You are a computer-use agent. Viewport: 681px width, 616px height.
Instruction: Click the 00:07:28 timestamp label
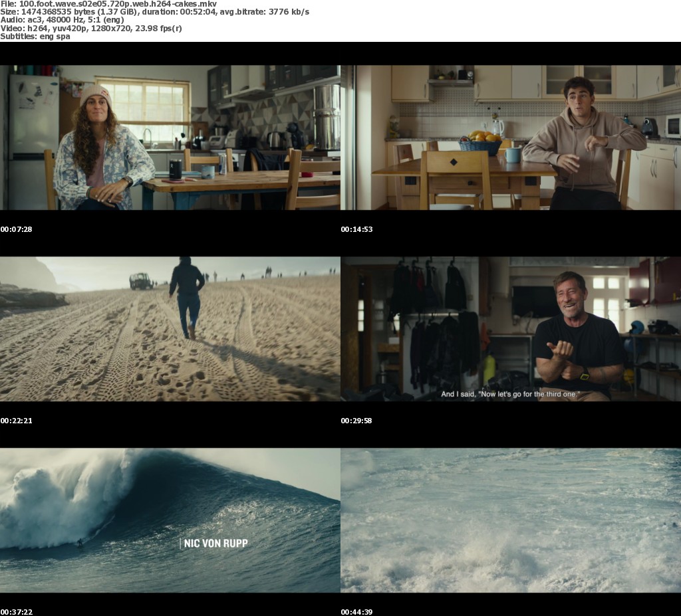click(x=16, y=229)
